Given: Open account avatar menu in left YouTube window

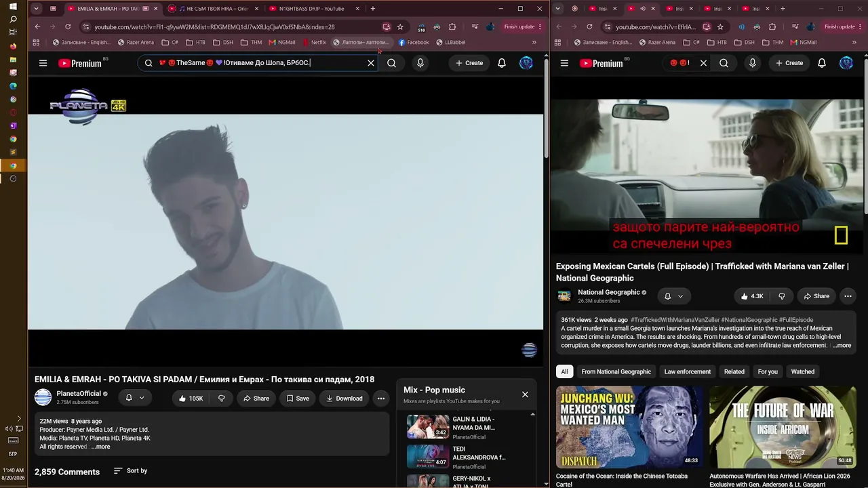Looking at the screenshot, I should point(526,63).
